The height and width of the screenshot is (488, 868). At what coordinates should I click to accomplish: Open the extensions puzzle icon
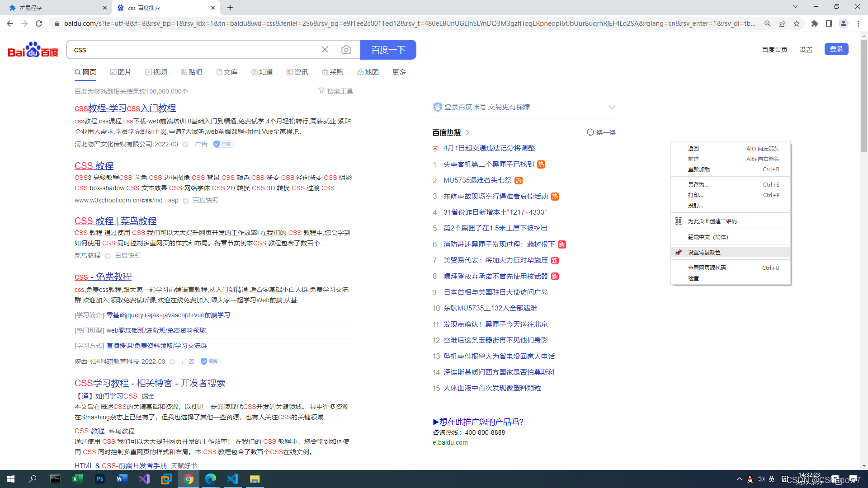point(815,23)
